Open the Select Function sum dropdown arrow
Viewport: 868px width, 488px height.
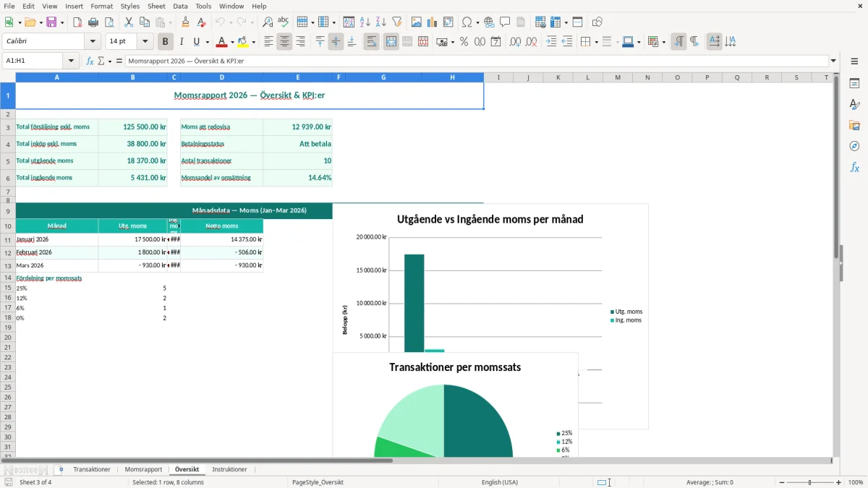click(110, 61)
